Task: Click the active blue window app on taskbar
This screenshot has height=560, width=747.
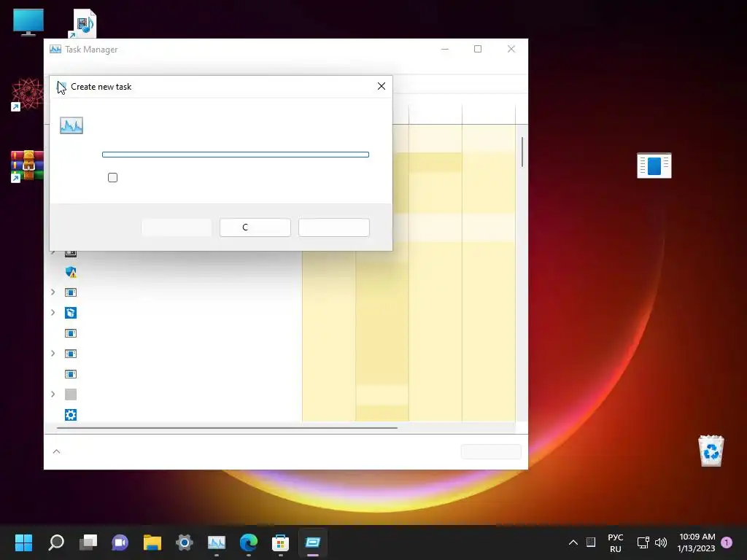Action: (x=312, y=542)
